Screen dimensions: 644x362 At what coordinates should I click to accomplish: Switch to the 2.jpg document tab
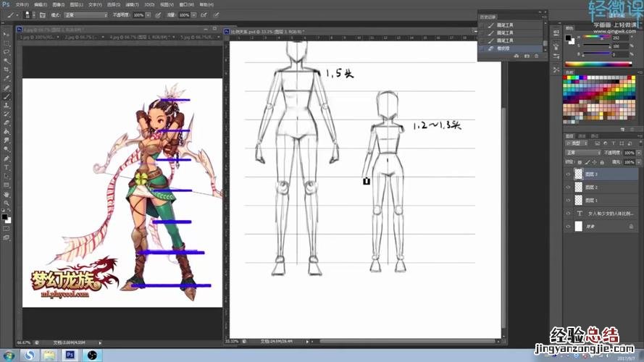(71, 35)
